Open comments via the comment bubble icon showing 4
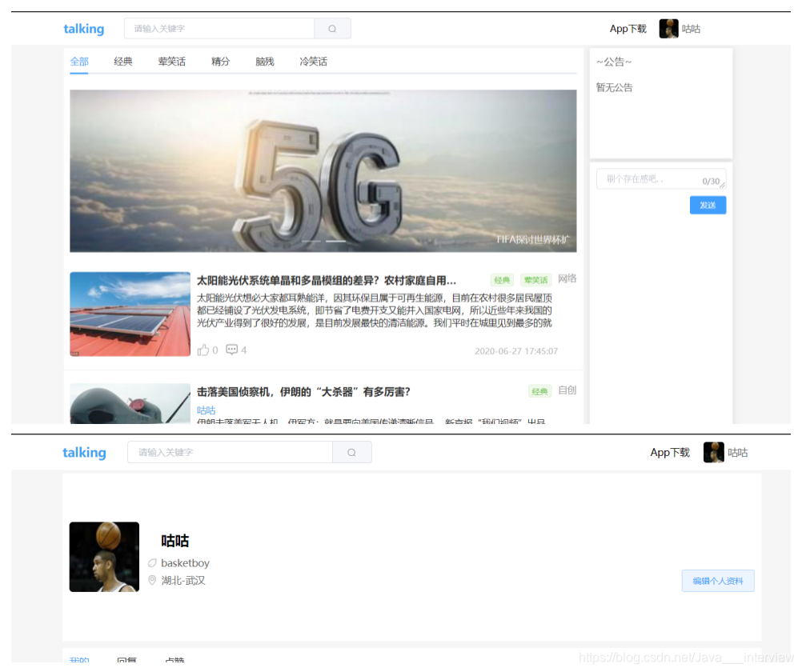The width and height of the screenshot is (802, 672). coord(231,350)
